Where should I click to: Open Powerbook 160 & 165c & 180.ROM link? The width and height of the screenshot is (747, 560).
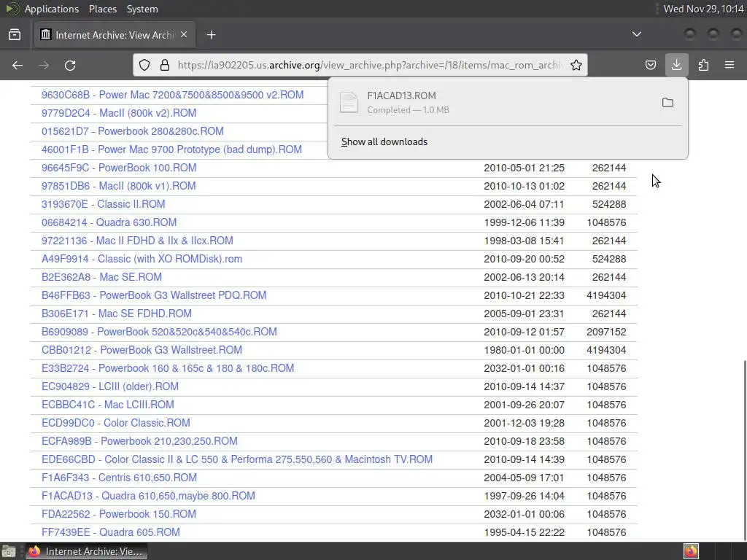168,368
